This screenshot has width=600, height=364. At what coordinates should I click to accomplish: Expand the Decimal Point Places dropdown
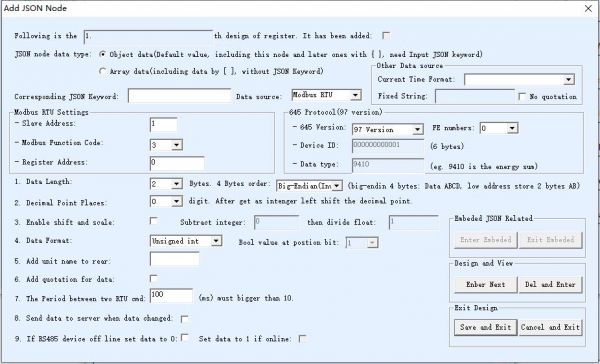[x=176, y=202]
